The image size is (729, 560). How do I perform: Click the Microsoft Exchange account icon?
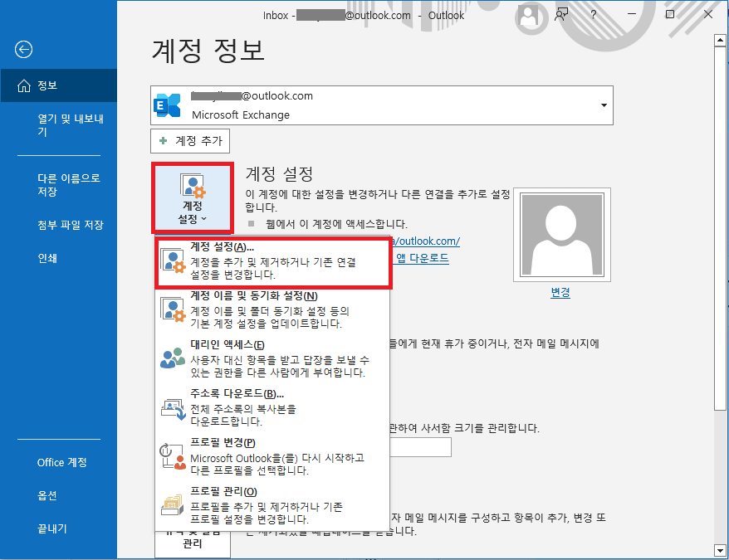point(167,105)
